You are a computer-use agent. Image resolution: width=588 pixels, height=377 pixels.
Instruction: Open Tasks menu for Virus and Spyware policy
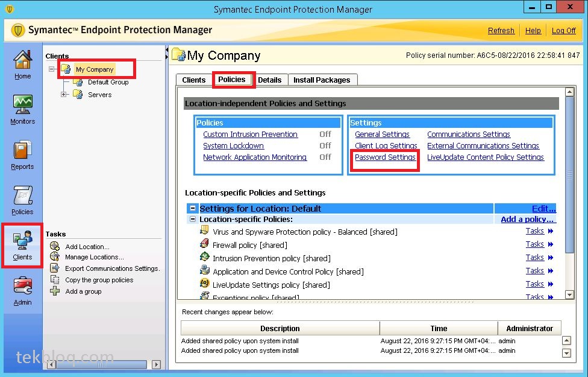click(x=539, y=231)
